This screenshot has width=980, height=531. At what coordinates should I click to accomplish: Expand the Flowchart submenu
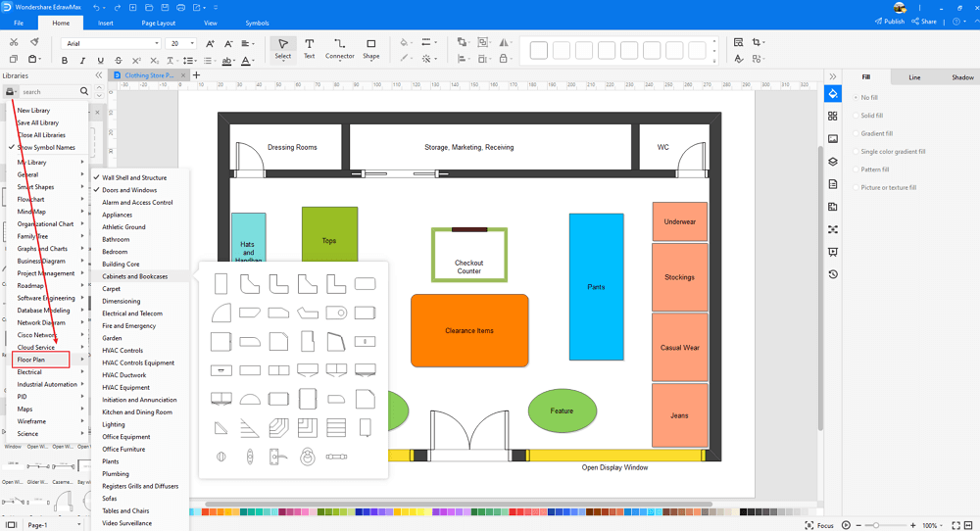[46, 199]
